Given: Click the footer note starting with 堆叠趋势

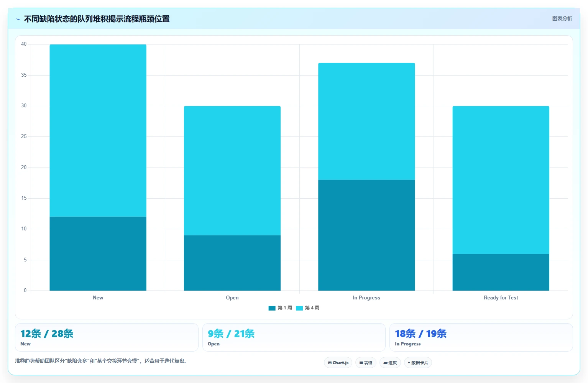Looking at the screenshot, I should pyautogui.click(x=102, y=361).
